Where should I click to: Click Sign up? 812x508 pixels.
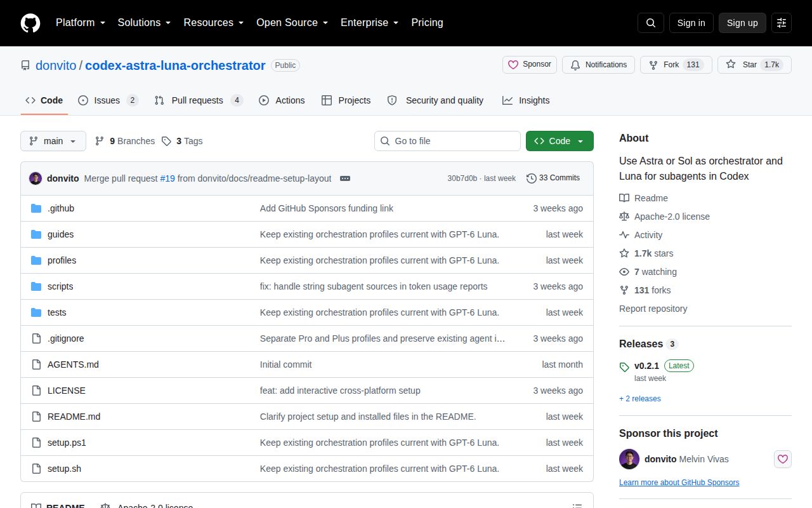pyautogui.click(x=742, y=23)
